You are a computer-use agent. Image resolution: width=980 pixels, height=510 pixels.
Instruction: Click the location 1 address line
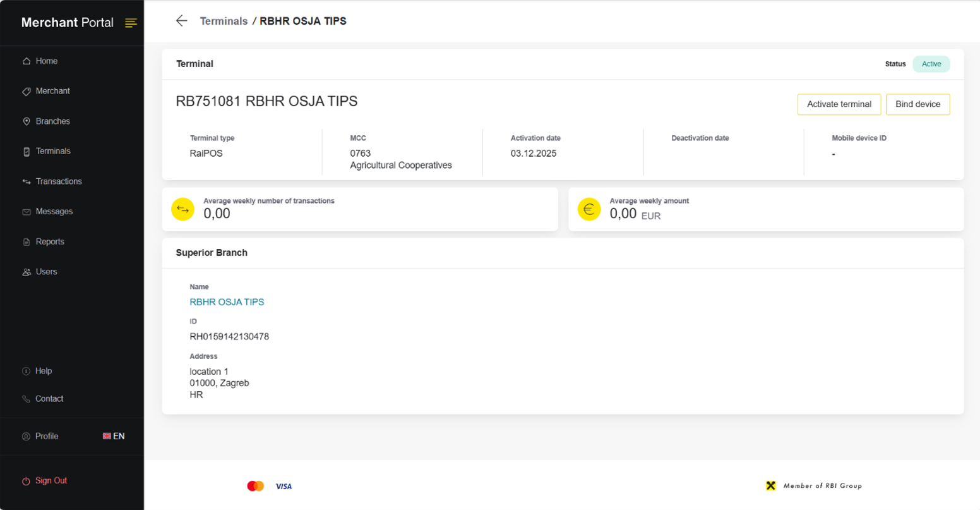pos(209,372)
